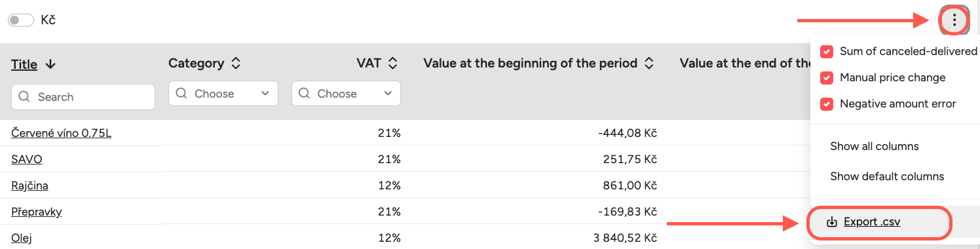Open the three-dot options menu

pos(954,20)
